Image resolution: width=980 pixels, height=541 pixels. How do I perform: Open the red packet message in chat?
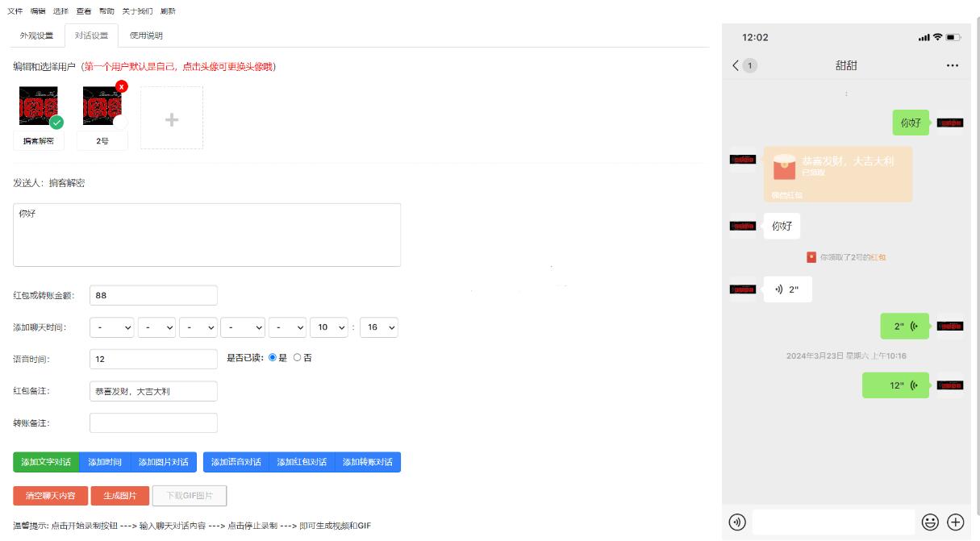point(836,173)
